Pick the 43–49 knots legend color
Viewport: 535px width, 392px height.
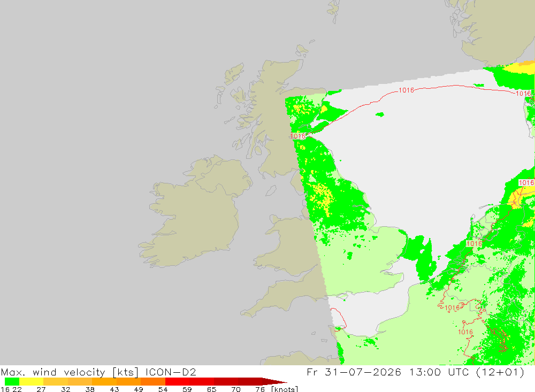(128, 381)
